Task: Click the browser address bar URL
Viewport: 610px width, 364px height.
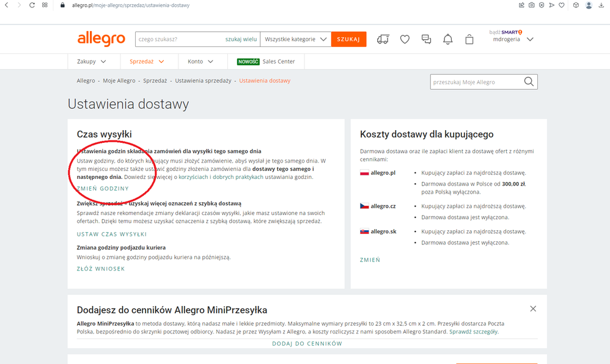Action: 131,5
